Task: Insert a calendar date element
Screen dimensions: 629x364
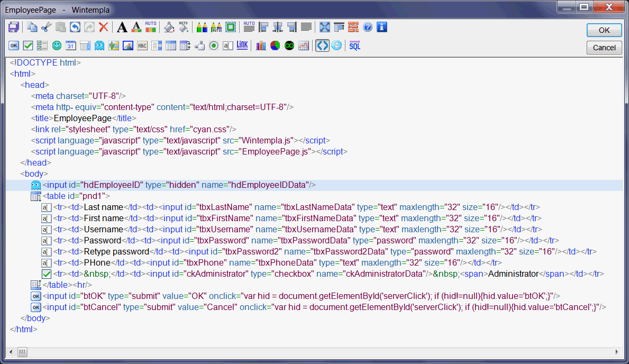Action: pos(70,46)
